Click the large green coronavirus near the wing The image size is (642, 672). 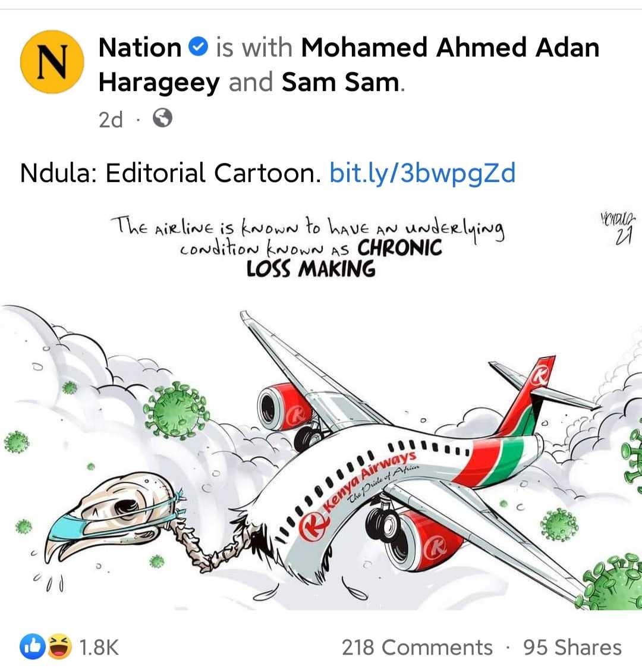point(177,410)
